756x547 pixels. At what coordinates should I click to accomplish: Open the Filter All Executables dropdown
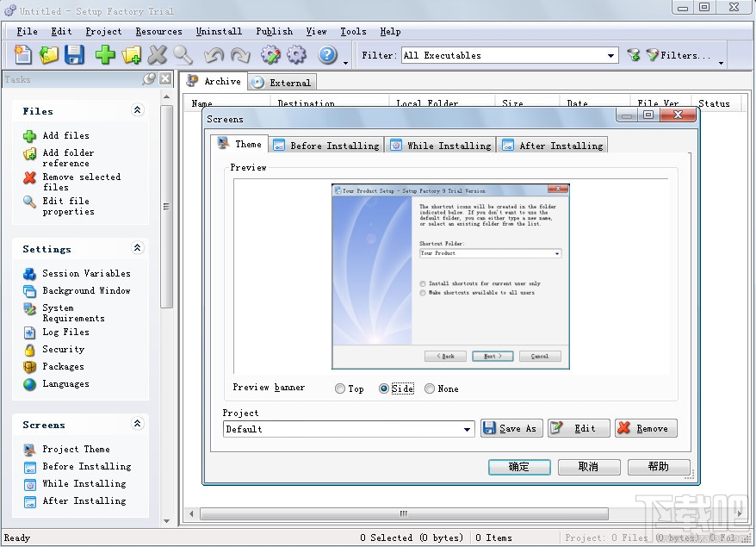pyautogui.click(x=610, y=55)
